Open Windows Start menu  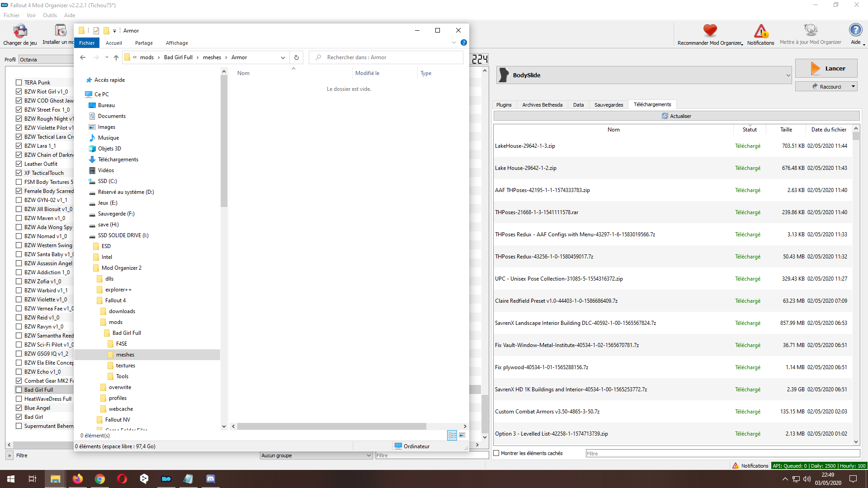click(11, 479)
